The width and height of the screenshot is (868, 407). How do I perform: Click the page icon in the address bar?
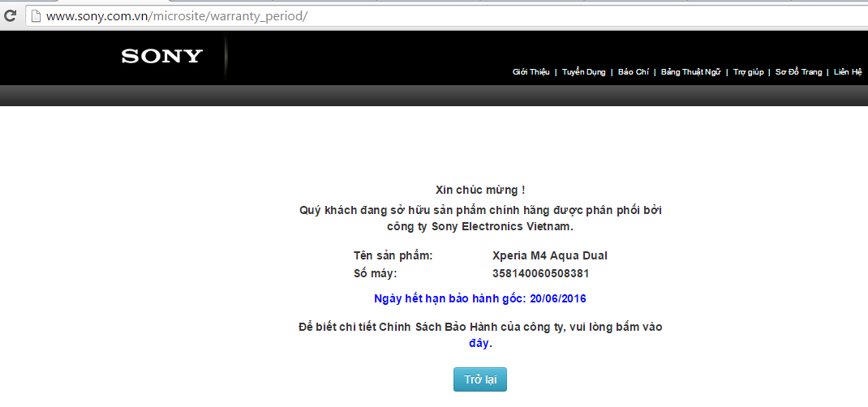click(x=34, y=16)
